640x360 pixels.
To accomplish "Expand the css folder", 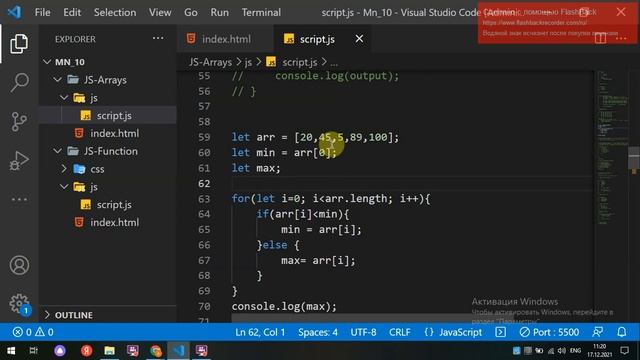I will tap(64, 169).
